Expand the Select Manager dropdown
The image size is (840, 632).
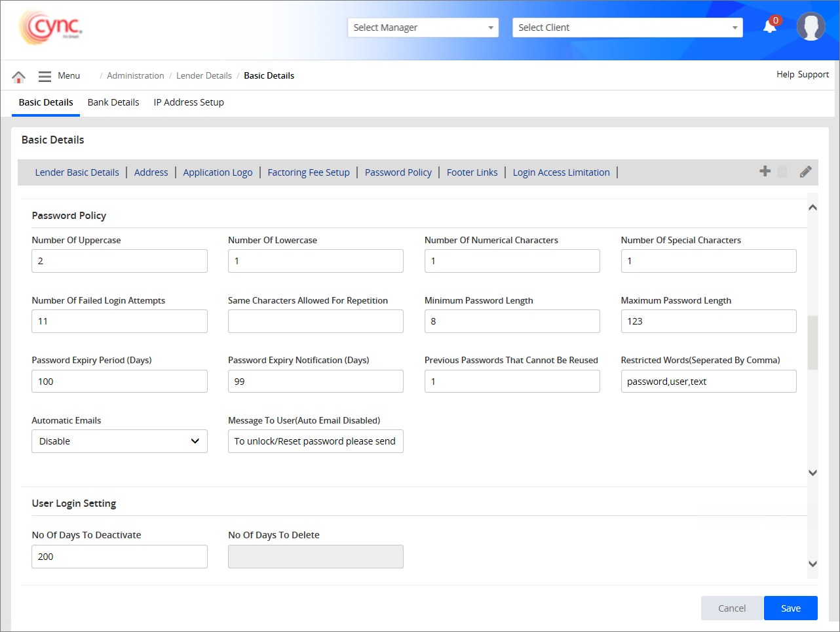[423, 28]
